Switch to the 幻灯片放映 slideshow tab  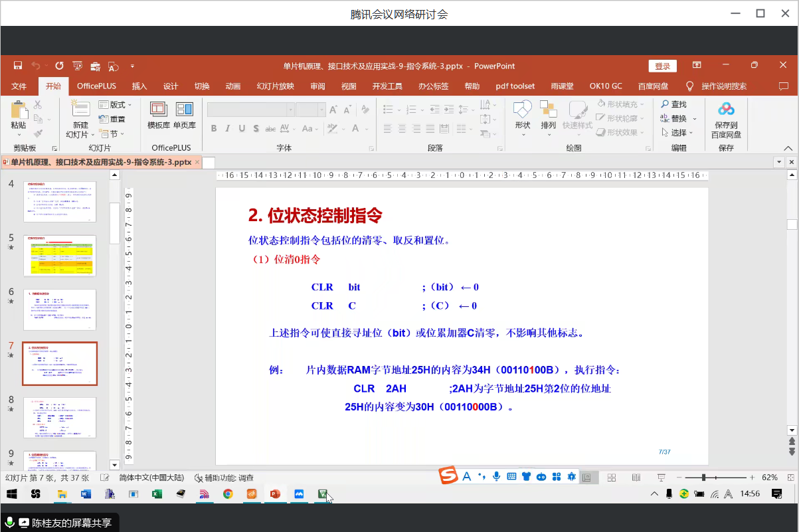[276, 86]
